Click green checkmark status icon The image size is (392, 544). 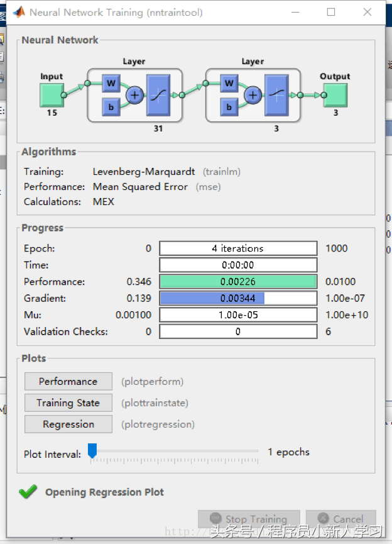pos(28,491)
